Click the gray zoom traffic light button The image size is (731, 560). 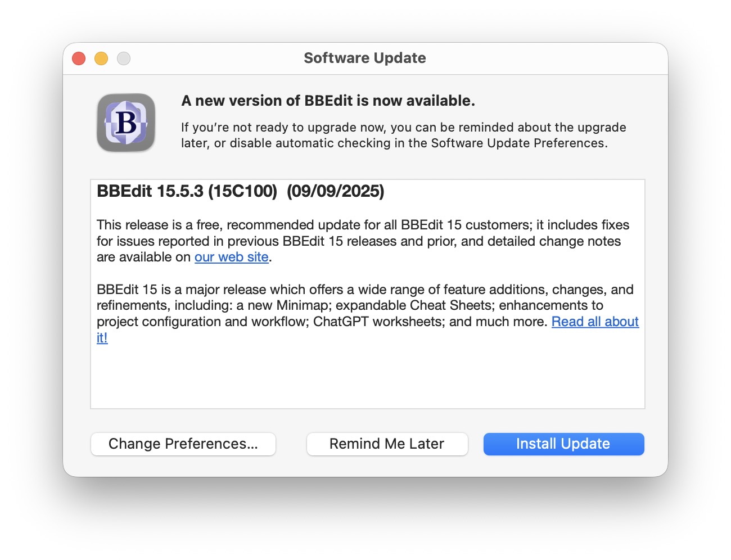pos(124,58)
